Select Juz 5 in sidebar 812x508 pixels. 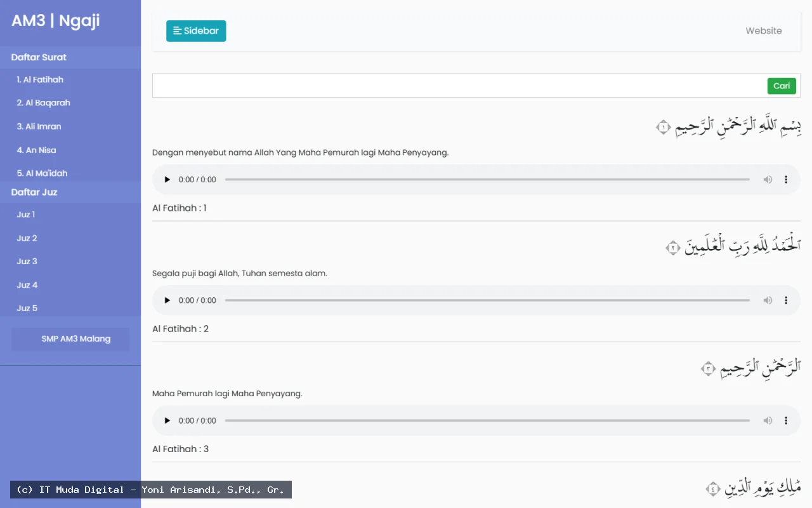coord(27,308)
